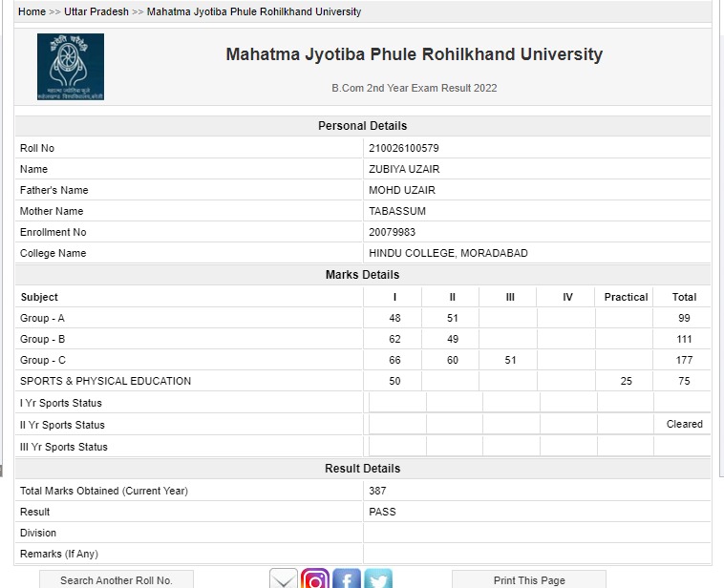724x588 pixels.
Task: Click the III Yr Sports Status label
Action: point(63,447)
